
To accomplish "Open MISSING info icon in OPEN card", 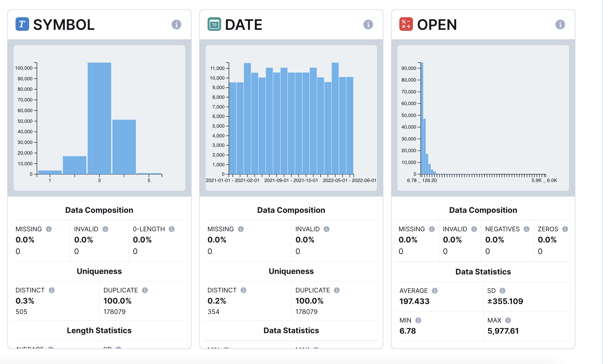I will click(x=432, y=229).
